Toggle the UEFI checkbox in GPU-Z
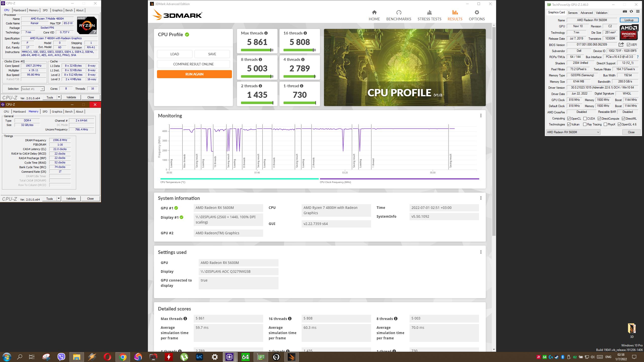The width and height of the screenshot is (644, 362). click(628, 45)
